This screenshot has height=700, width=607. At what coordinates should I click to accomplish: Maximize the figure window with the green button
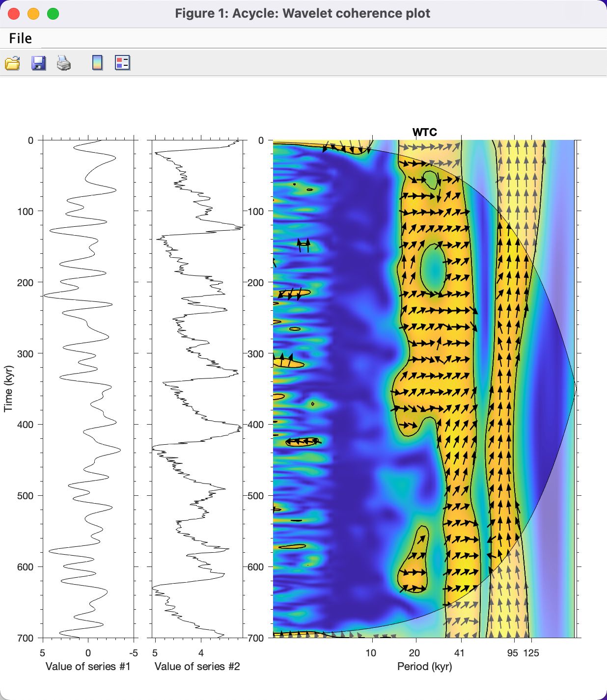[x=53, y=14]
